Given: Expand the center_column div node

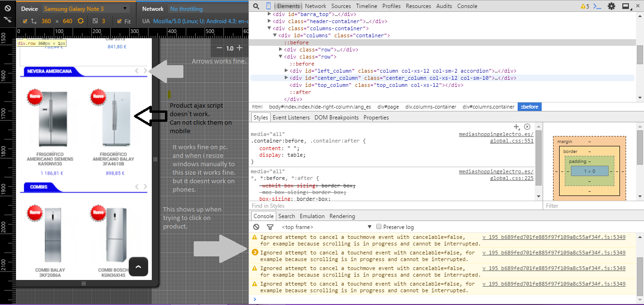Looking at the screenshot, I should click(x=287, y=78).
